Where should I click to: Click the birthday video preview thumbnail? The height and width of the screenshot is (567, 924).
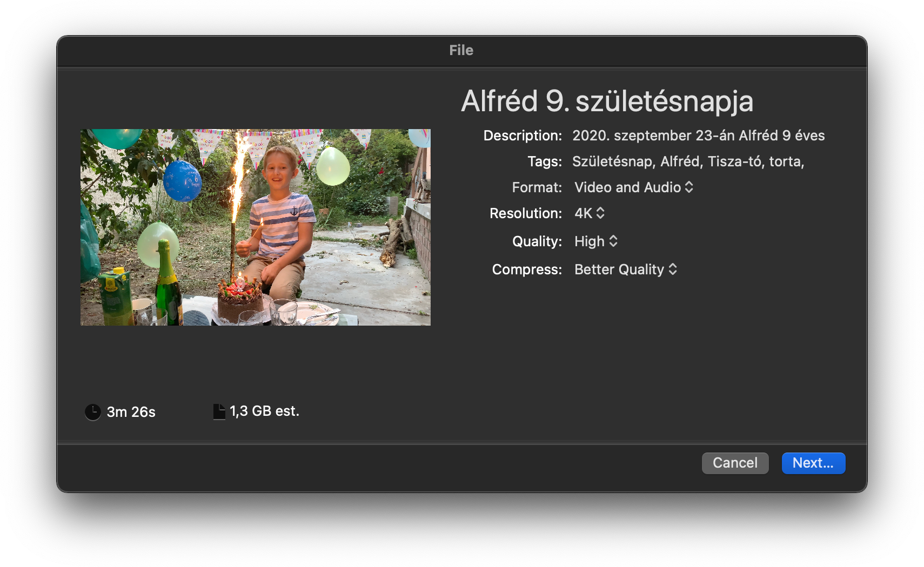[x=256, y=227]
